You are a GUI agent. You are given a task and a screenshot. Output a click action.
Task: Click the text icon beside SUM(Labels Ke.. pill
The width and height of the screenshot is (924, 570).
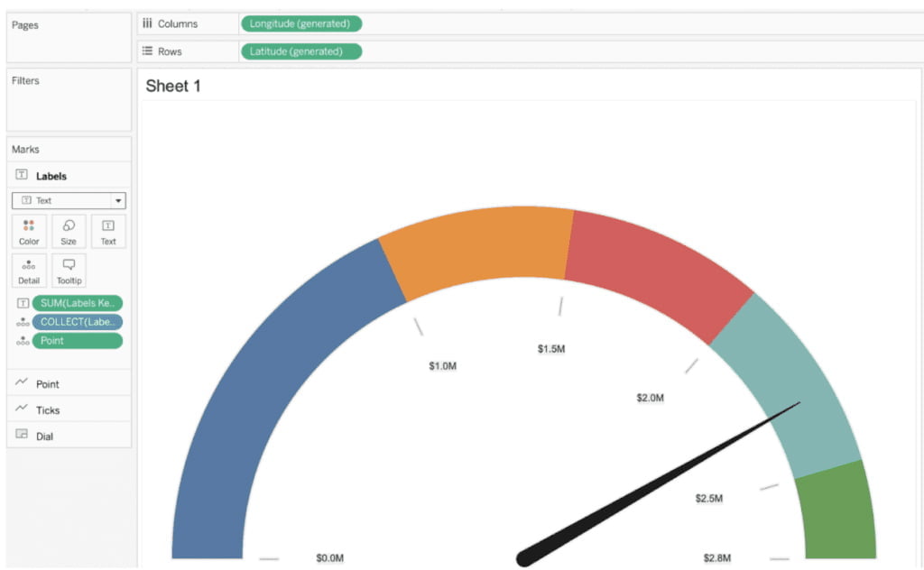(23, 304)
